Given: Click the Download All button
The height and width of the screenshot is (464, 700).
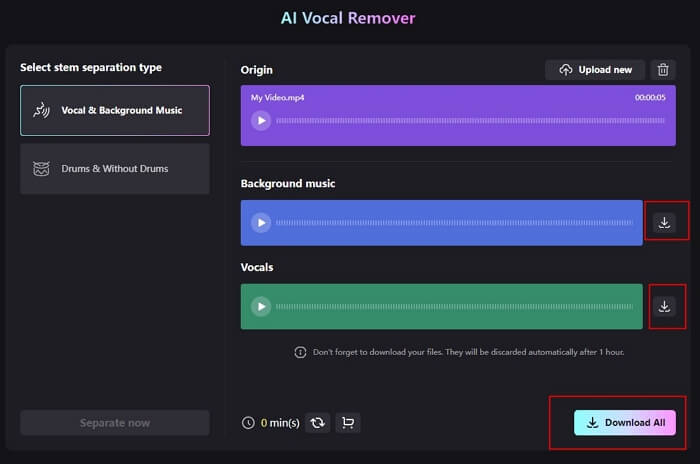Looking at the screenshot, I should click(x=625, y=422).
